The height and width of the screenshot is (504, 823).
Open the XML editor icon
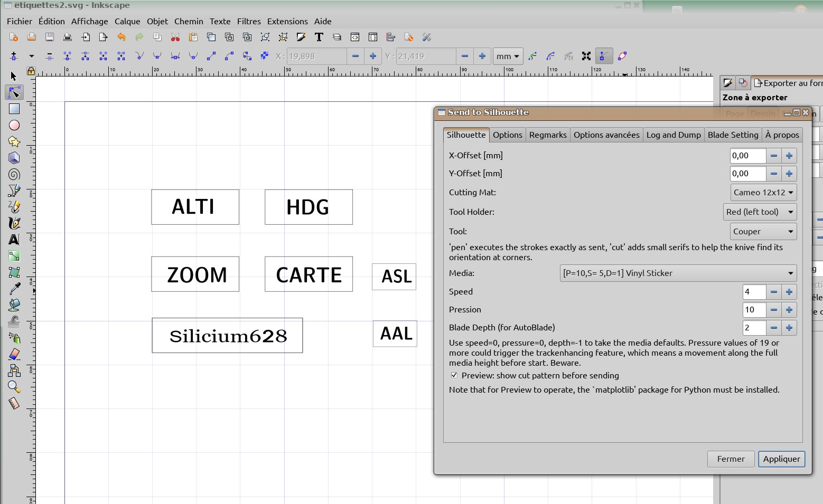(355, 37)
